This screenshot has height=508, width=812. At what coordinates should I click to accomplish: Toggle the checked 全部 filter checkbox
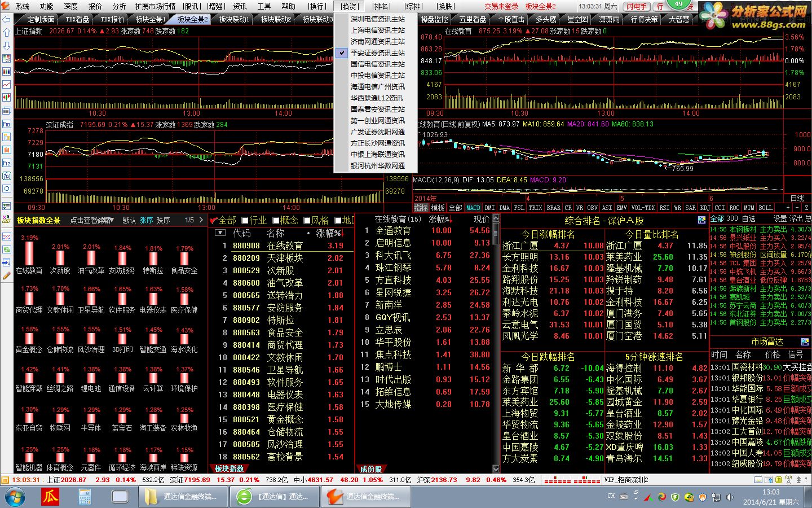(214, 220)
